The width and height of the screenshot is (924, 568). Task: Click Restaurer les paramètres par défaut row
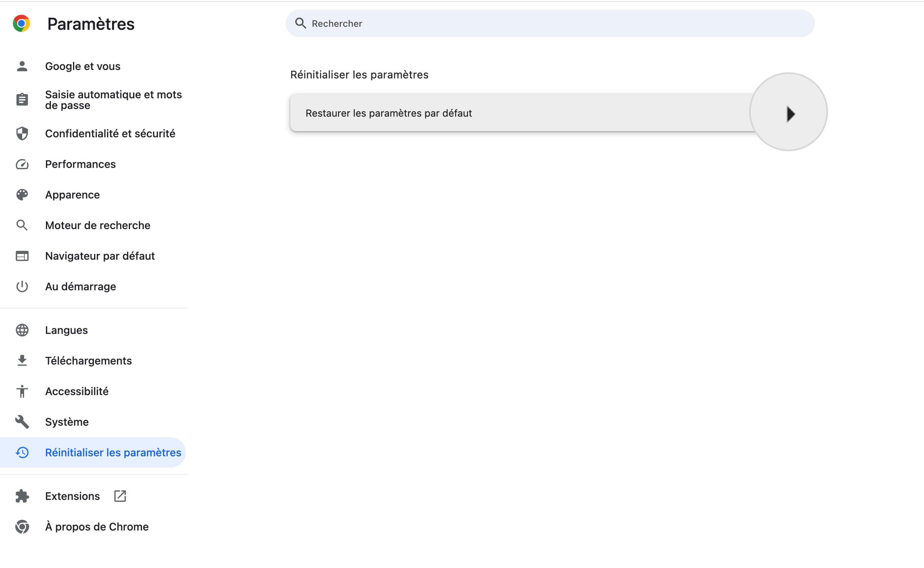[x=550, y=113]
